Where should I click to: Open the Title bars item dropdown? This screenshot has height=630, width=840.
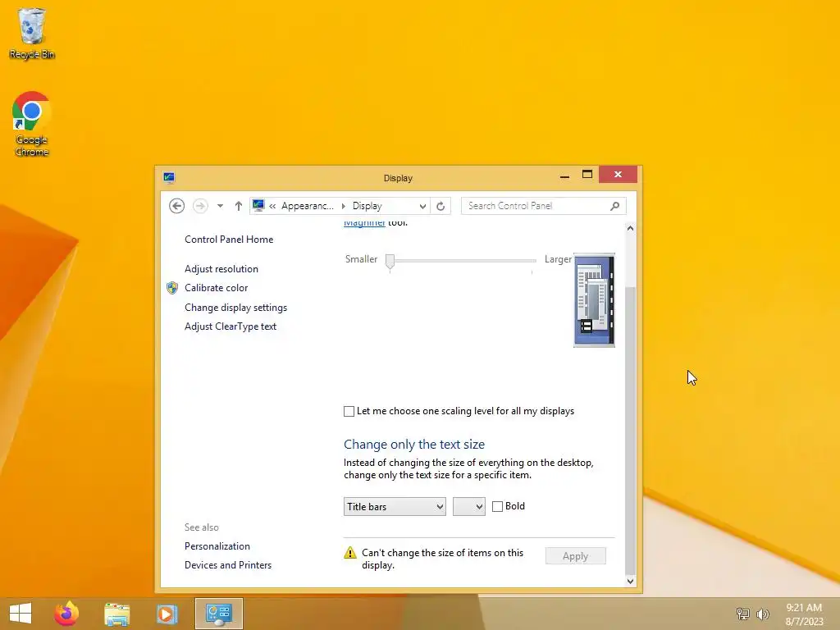coord(395,507)
